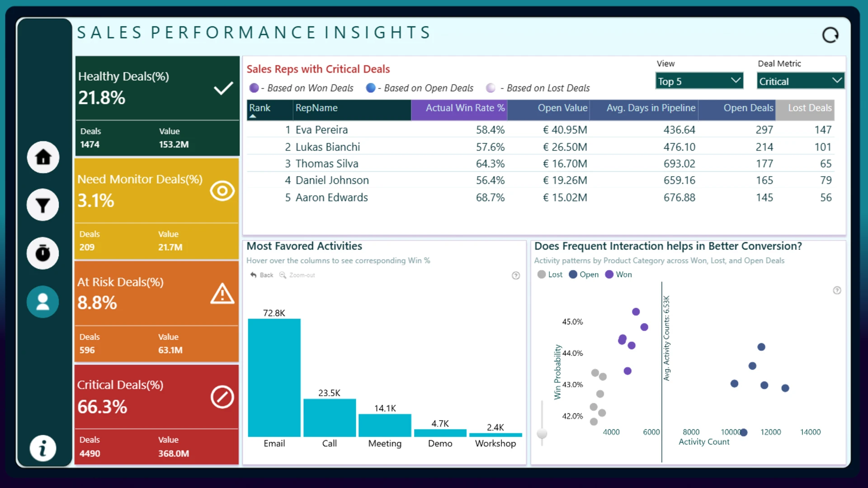Click the Zoom-out button
This screenshot has width=868, height=488.
(x=297, y=275)
